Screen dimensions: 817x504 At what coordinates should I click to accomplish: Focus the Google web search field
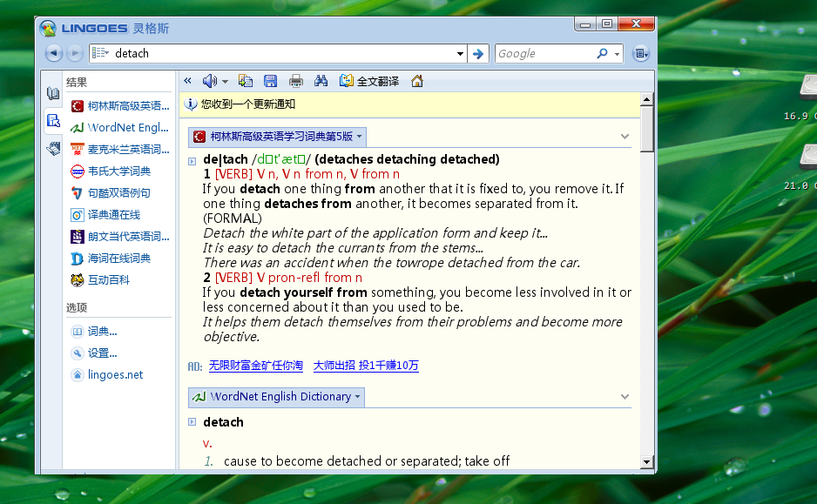point(544,54)
